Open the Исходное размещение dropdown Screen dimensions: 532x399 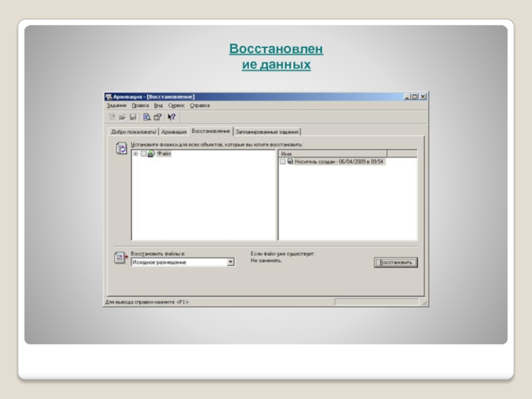tap(230, 262)
